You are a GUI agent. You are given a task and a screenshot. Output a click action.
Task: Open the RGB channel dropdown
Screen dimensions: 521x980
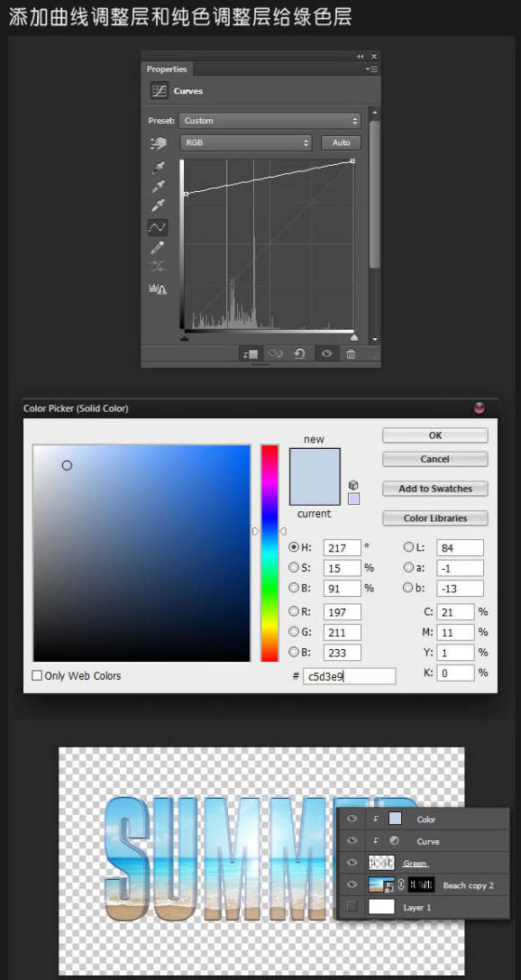coord(245,143)
